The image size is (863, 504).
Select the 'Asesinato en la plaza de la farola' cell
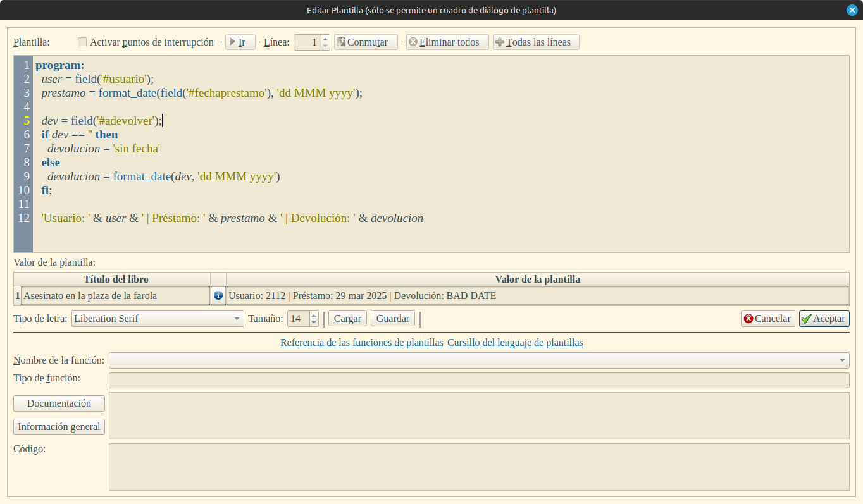[116, 296]
